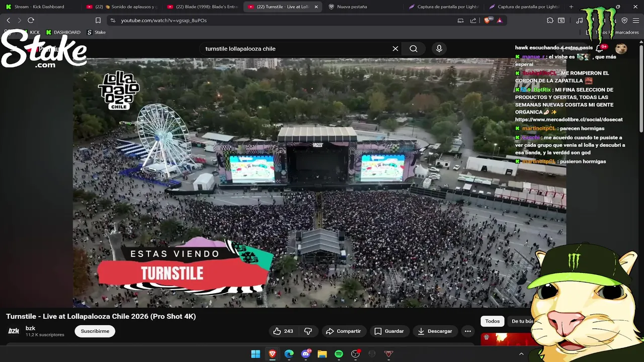644x362 pixels.
Task: Select the Todos filter chip
Action: click(x=493, y=321)
